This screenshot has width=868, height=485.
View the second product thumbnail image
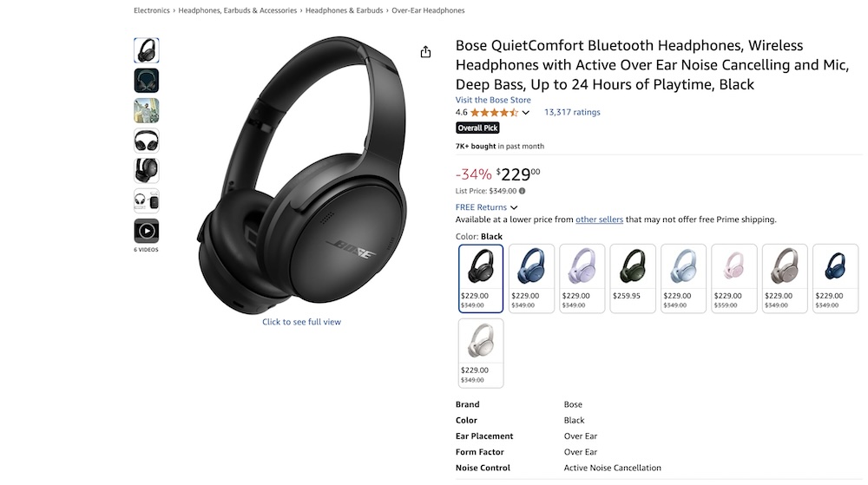[146, 80]
